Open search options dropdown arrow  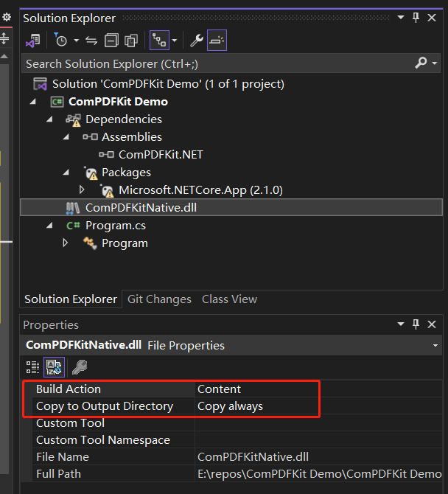click(x=435, y=63)
